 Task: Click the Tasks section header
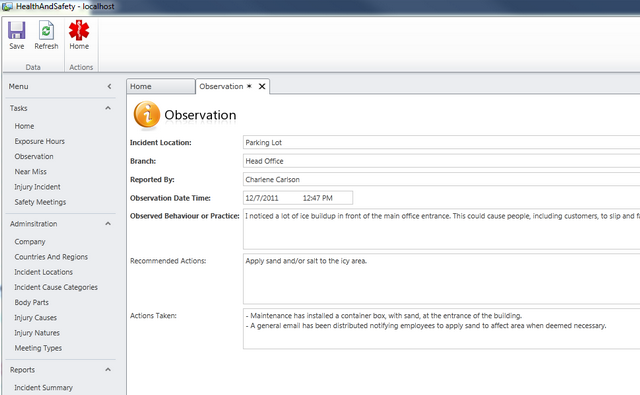point(19,108)
